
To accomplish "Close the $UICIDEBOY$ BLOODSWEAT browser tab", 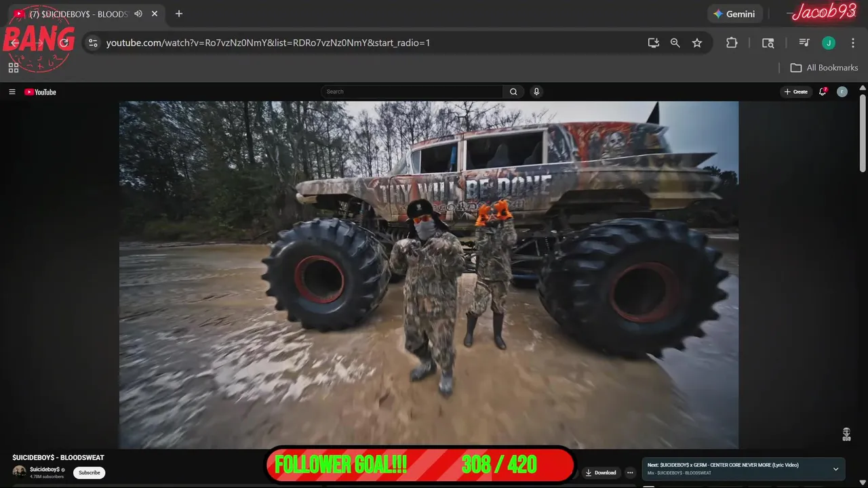I will click(x=155, y=14).
